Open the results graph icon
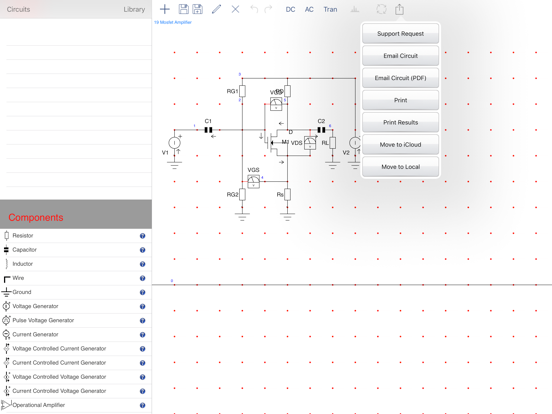Image resolution: width=552 pixels, height=414 pixels. pyautogui.click(x=355, y=10)
